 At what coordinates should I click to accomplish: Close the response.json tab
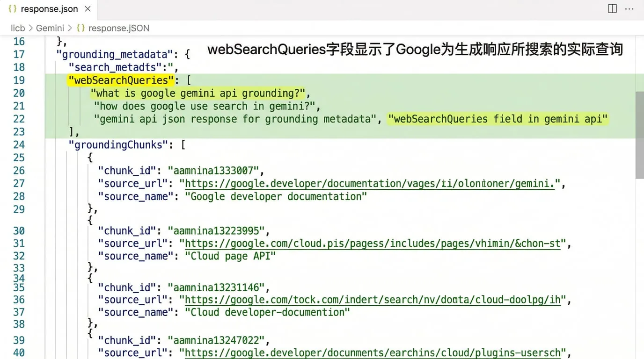(88, 9)
